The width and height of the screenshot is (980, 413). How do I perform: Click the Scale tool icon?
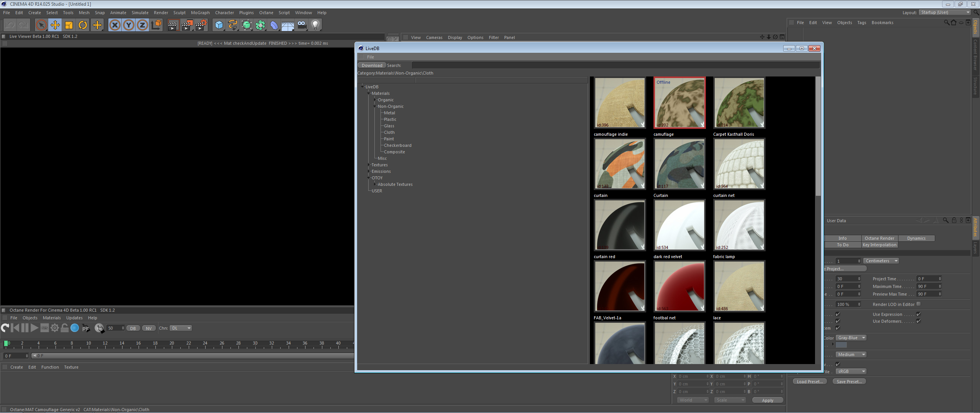(x=69, y=25)
